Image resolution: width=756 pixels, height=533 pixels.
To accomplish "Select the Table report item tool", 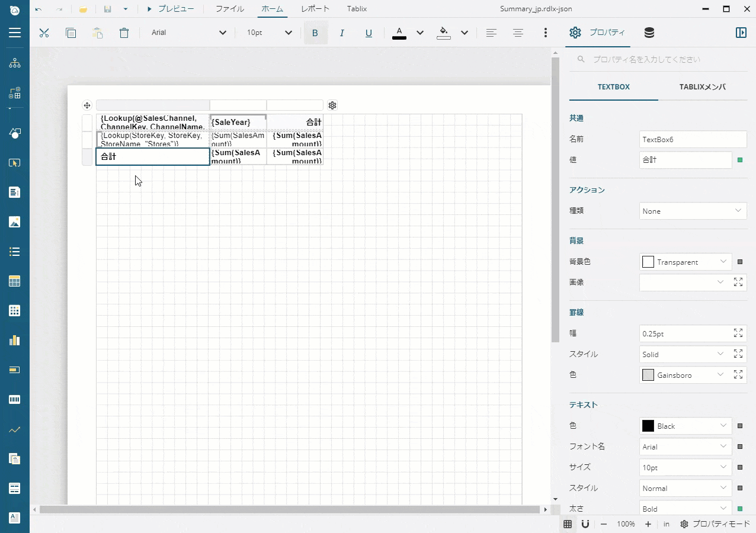I will (14, 281).
